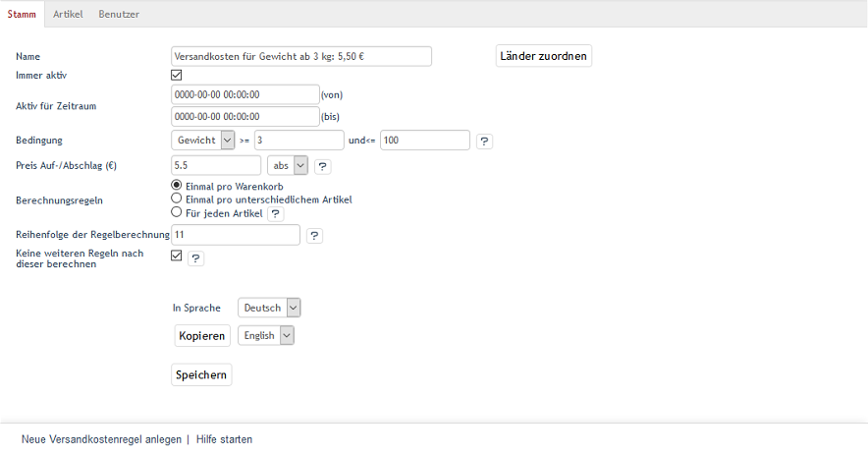Uncheck 'Keine weiteren Regeln nach dieser berechnen'
The height and width of the screenshot is (456, 868).
177,256
